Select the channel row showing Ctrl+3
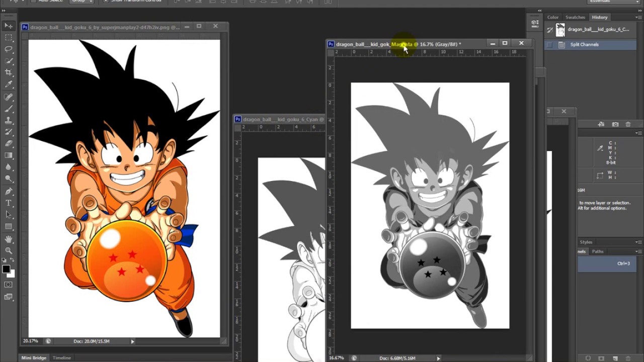This screenshot has width=644, height=362. (607, 264)
